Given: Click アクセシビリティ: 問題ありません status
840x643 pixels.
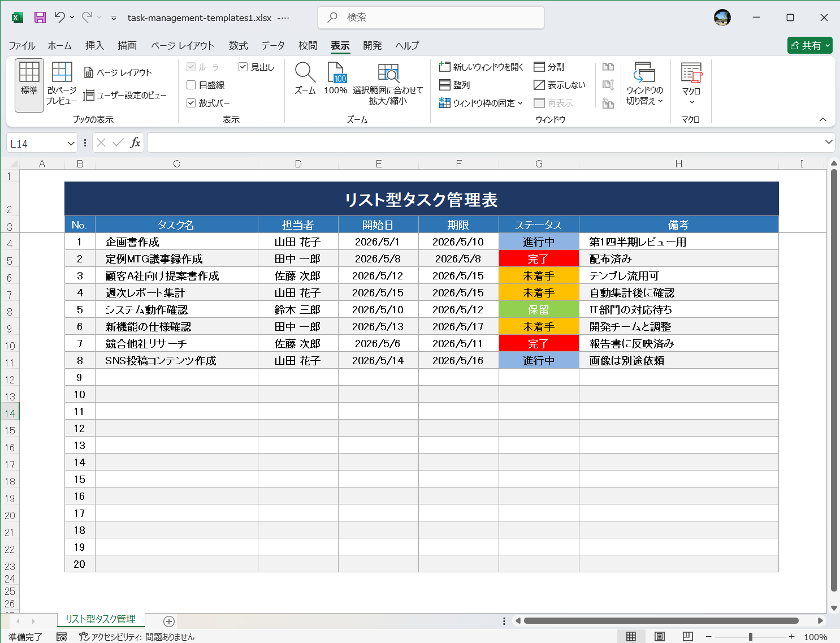Looking at the screenshot, I should 137,637.
